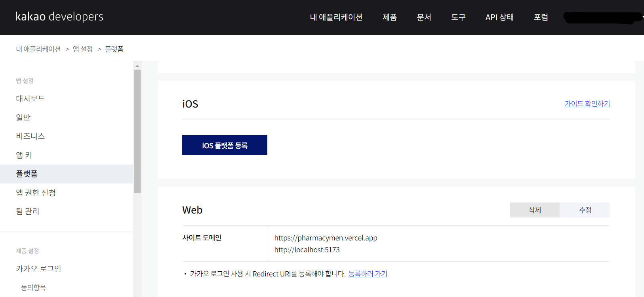
Task: Open the iOS 가이드 확인하기 link
Action: tap(587, 104)
